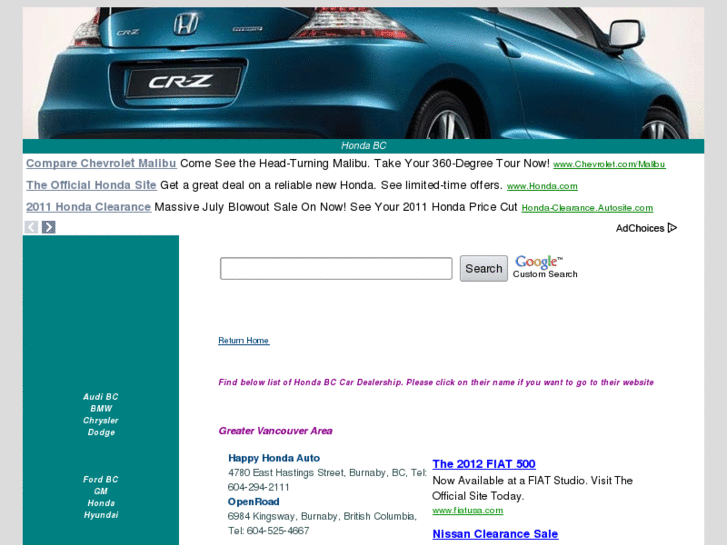
Task: Visit www.Honda.com URL link
Action: pos(542,186)
